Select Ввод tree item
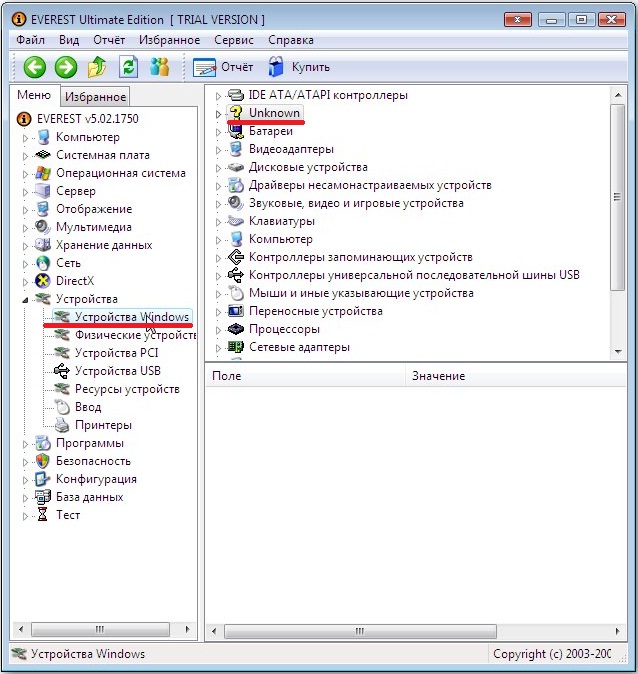 point(88,407)
